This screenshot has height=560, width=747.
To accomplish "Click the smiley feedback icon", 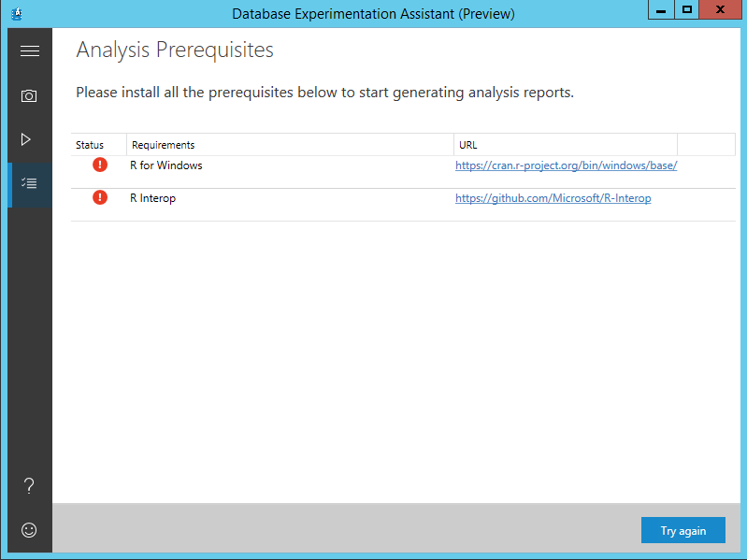I will pos(29,529).
